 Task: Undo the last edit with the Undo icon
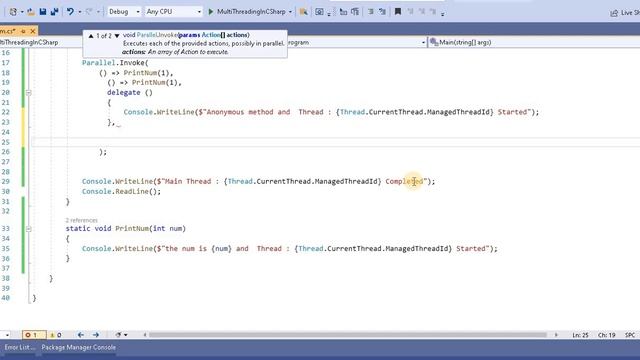coord(70,12)
